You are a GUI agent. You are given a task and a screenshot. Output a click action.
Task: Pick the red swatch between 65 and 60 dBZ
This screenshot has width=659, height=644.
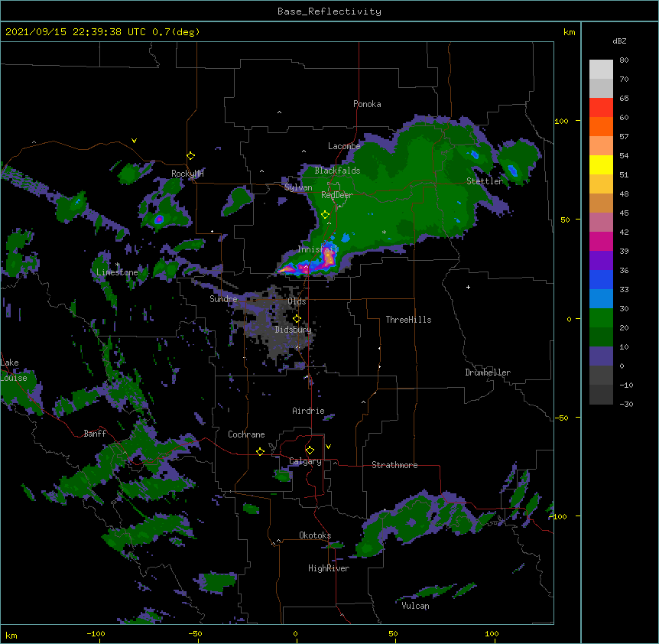(601, 108)
